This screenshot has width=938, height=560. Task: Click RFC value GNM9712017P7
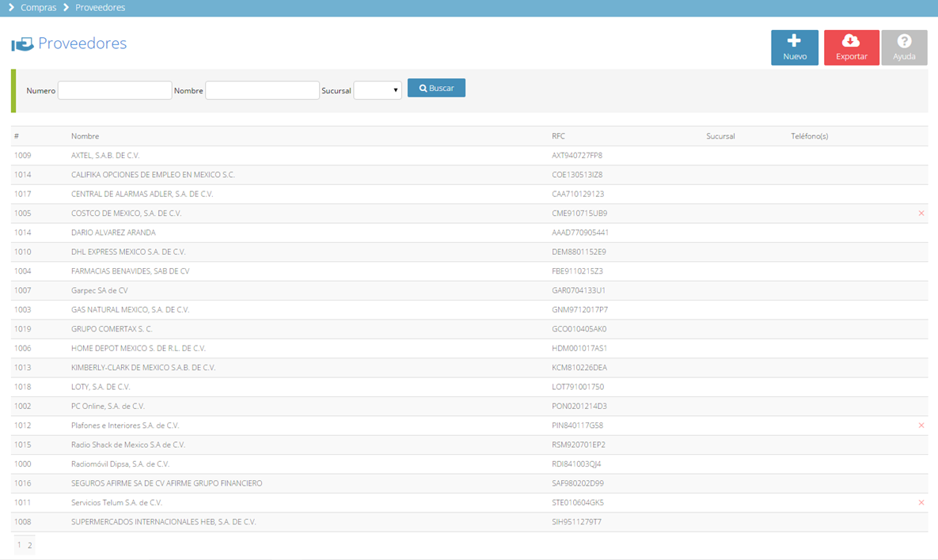point(579,309)
